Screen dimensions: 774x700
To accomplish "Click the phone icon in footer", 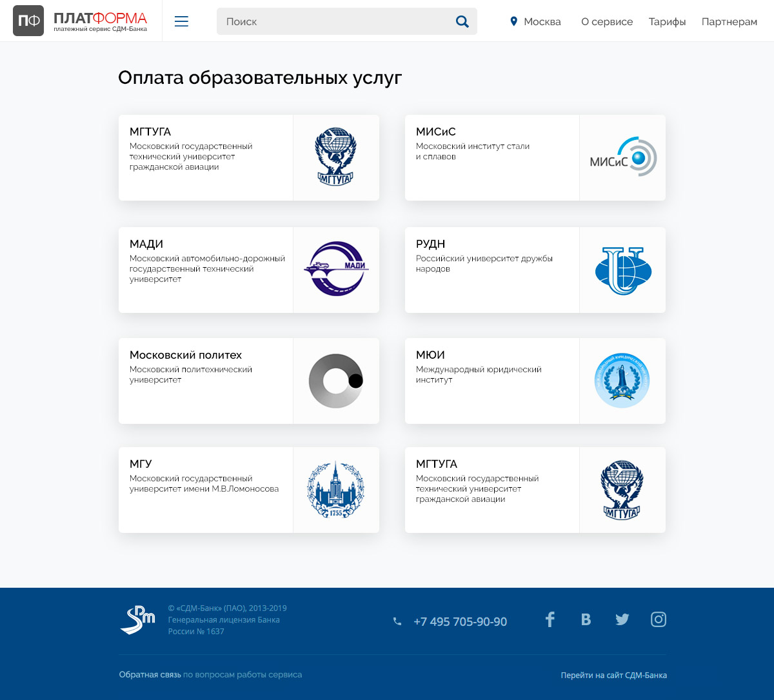I will click(397, 621).
